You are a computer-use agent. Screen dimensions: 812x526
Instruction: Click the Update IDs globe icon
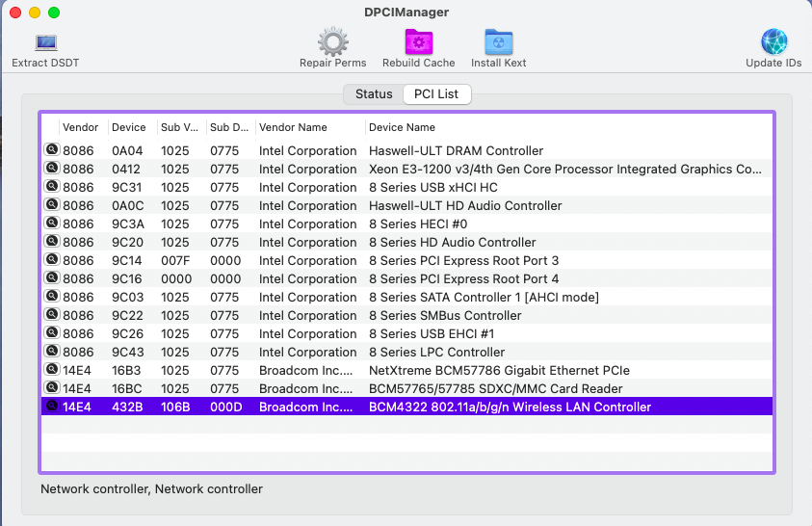coord(773,43)
